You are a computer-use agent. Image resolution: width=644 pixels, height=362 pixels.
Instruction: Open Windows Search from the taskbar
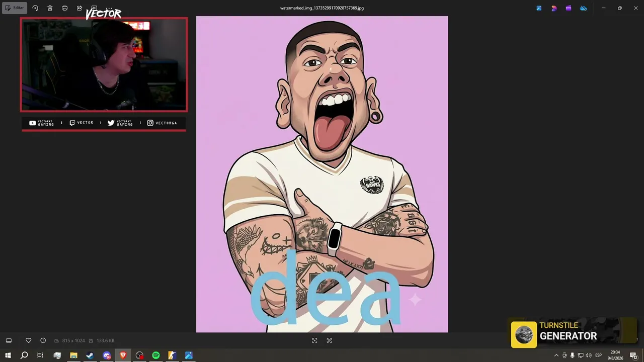click(24, 355)
